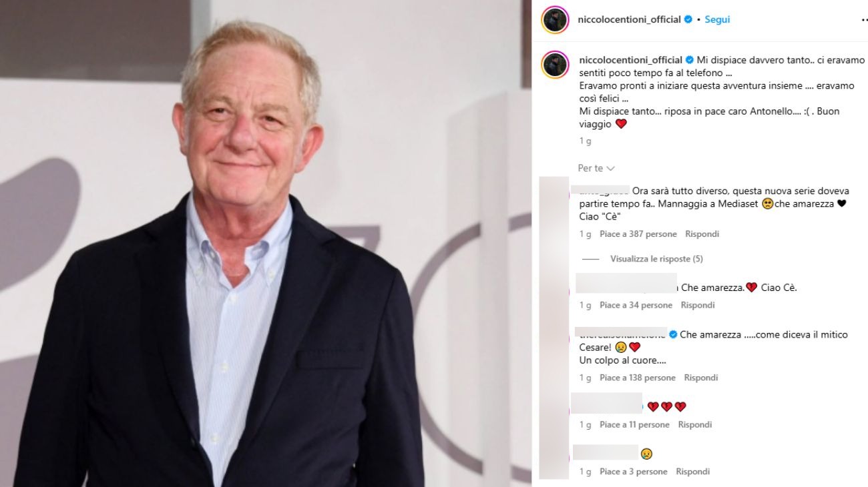Open likes list showing Piace a 34 persone
The height and width of the screenshot is (487, 868).
[x=636, y=306]
